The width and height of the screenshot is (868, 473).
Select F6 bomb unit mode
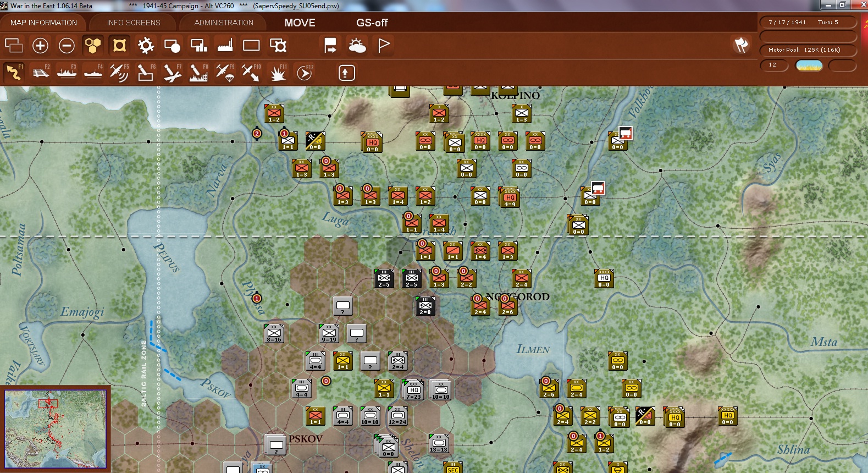(146, 73)
